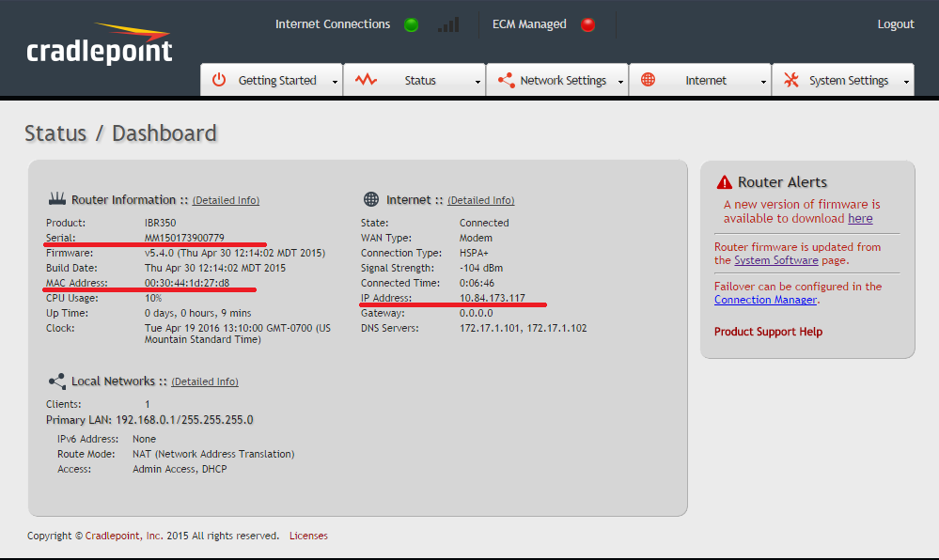Click the Cradlepoint logo
939x560 pixels.
(x=100, y=44)
